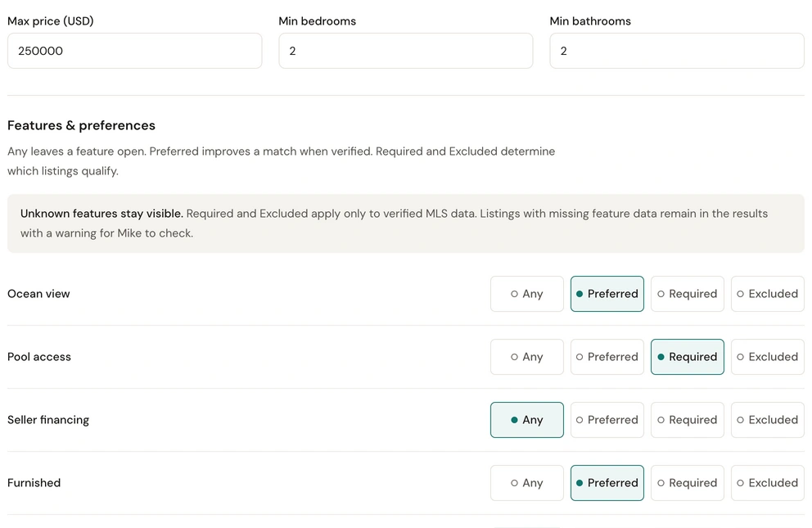Focus the Min bedrooms input field
812x528 pixels.
click(x=405, y=51)
